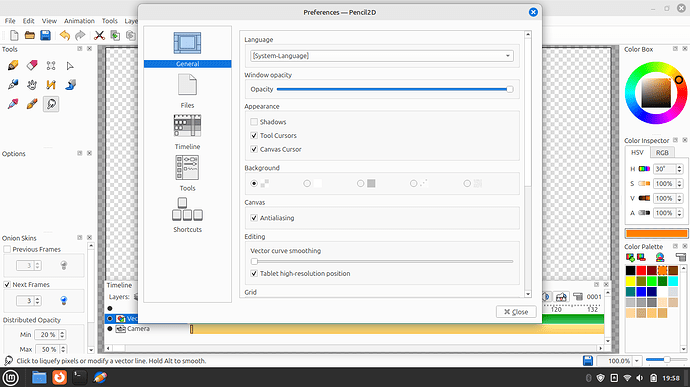Screen dimensions: 690x387
Task: Open the Language dropdown
Action: (x=382, y=56)
